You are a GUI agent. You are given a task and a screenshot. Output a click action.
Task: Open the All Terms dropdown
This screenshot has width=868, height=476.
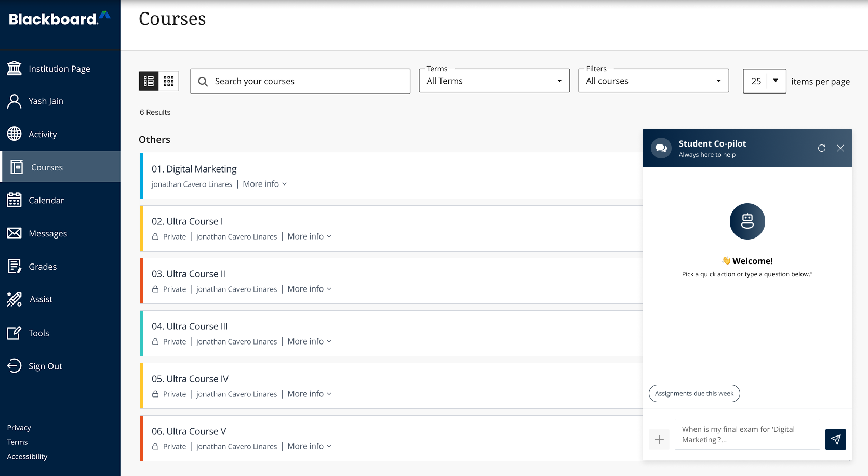pos(493,81)
